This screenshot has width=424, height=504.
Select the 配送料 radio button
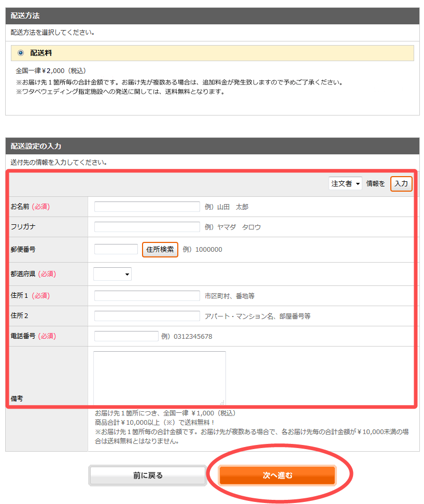[x=21, y=53]
